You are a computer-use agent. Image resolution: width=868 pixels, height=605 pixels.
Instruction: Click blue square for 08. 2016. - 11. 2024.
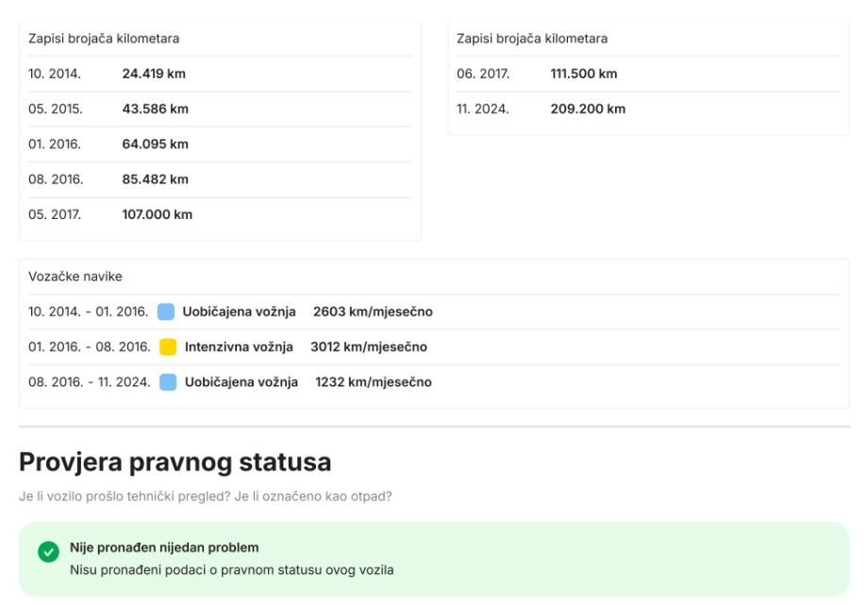click(168, 382)
